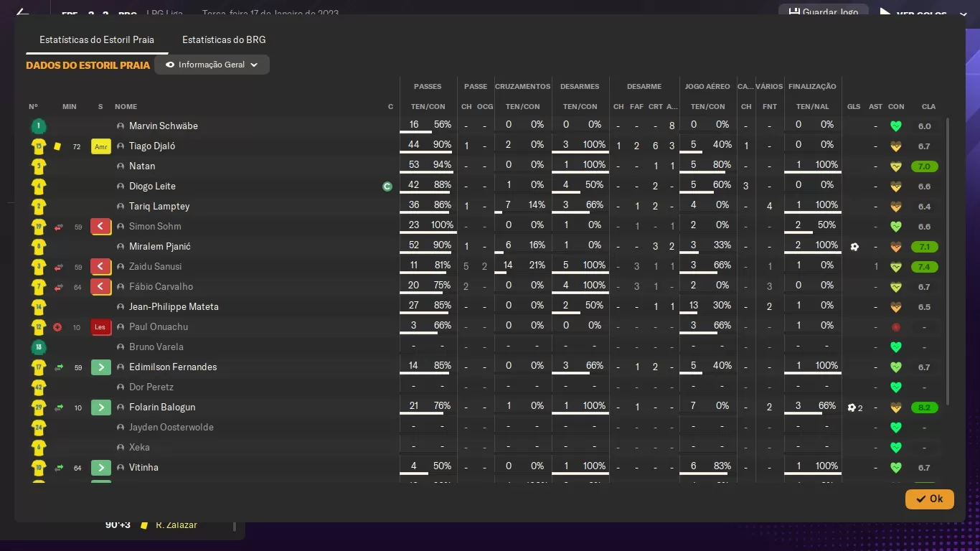Click the person icon beside Jean-Philippe Mateta
The image size is (980, 551).
[121, 307]
